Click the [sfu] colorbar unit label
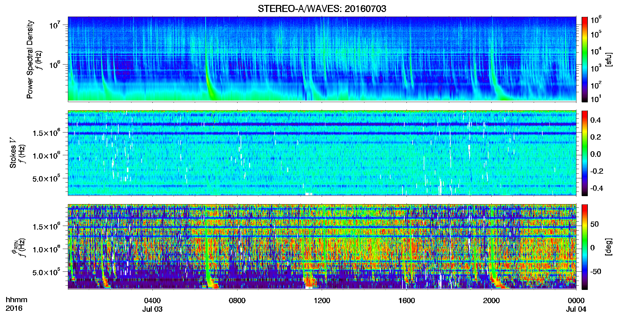This screenshot has height=332, width=644. (609, 60)
